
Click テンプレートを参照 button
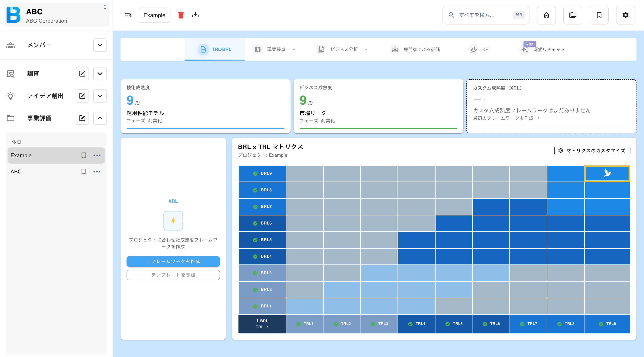[173, 275]
